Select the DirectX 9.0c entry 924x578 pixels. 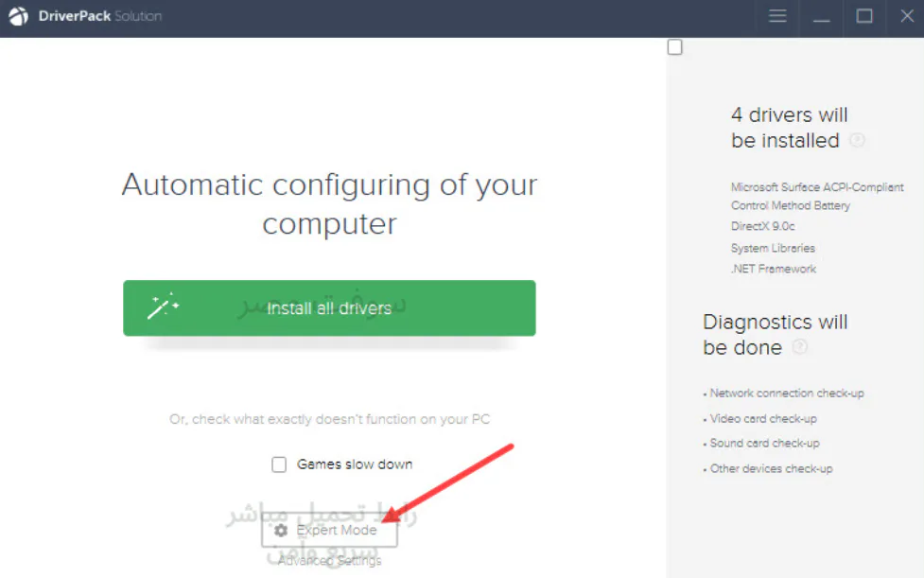(762, 226)
